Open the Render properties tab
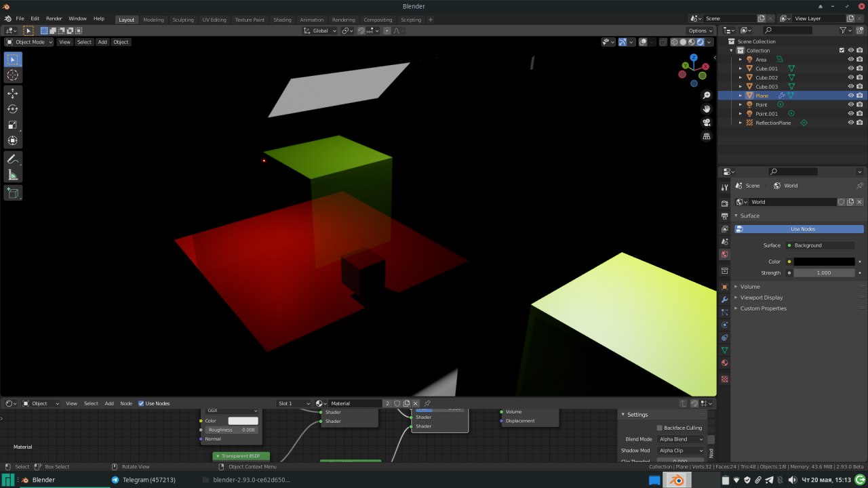Image resolution: width=868 pixels, height=488 pixels. pyautogui.click(x=724, y=203)
